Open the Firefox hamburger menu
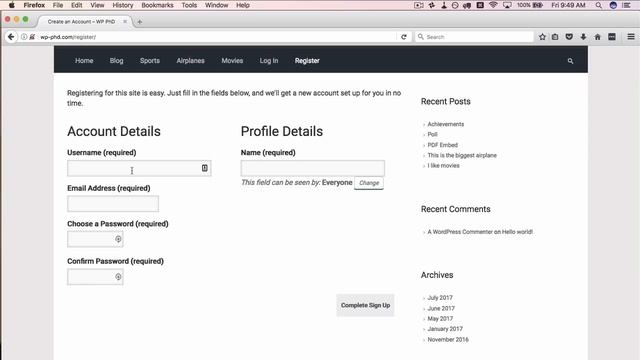Image resolution: width=640 pixels, height=360 pixels. pos(631,37)
